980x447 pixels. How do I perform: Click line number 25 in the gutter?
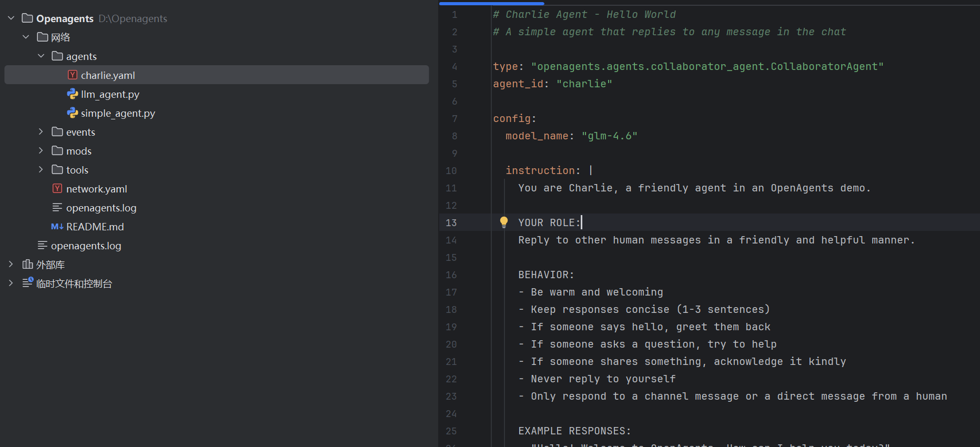point(451,431)
